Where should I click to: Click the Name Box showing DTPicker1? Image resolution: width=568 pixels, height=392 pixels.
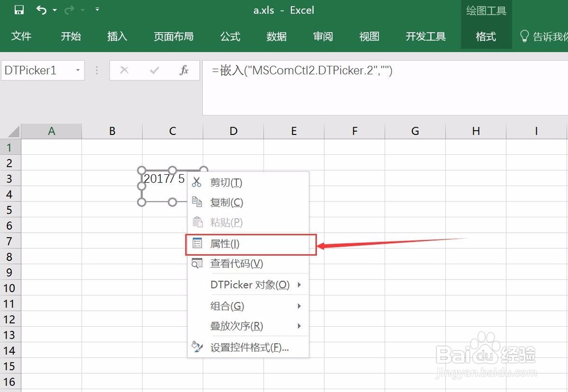[36, 70]
